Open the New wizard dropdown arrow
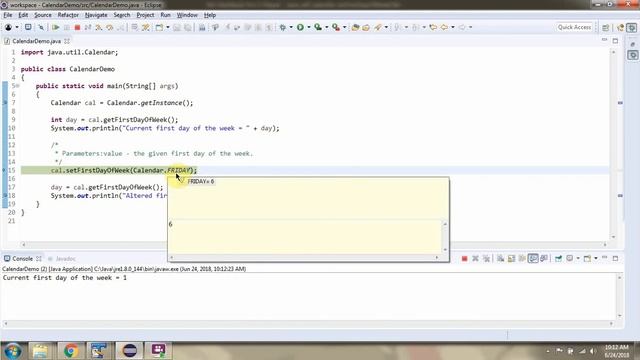Screen dimensions: 640x360 point(168,27)
